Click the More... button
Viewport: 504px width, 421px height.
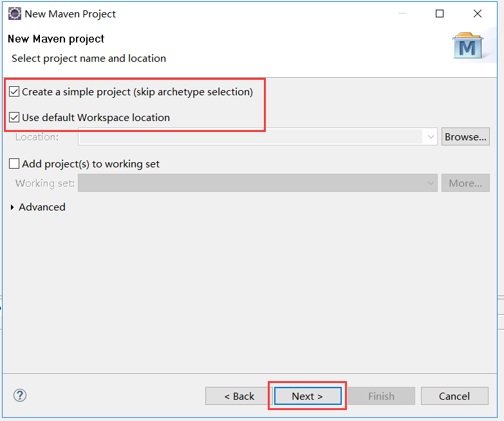tap(465, 183)
